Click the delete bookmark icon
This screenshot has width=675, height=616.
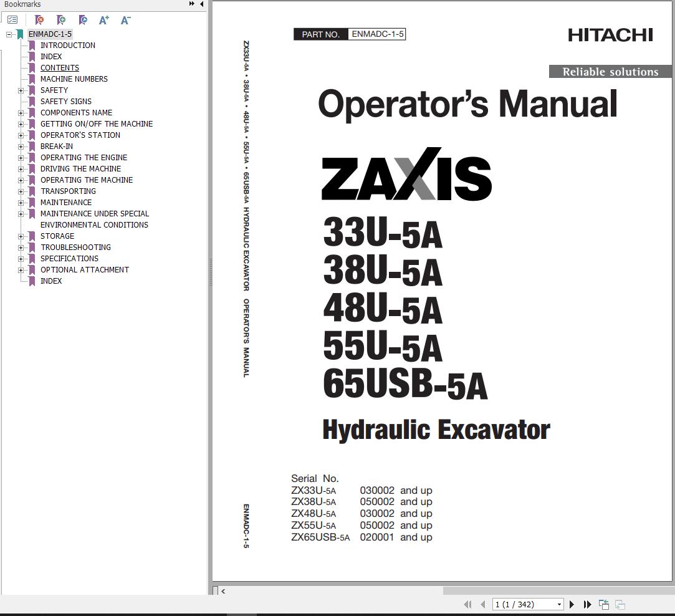[x=39, y=20]
